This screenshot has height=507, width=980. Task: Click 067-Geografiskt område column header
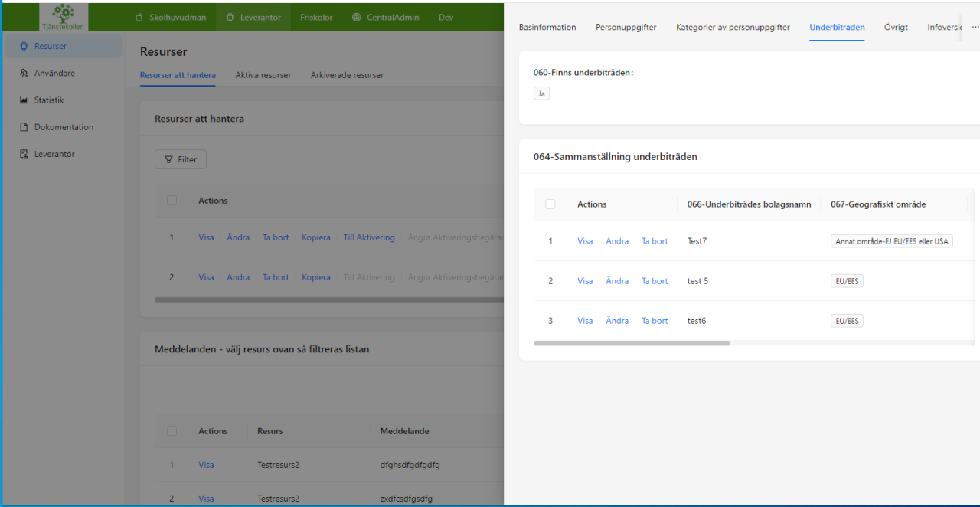[x=877, y=204]
